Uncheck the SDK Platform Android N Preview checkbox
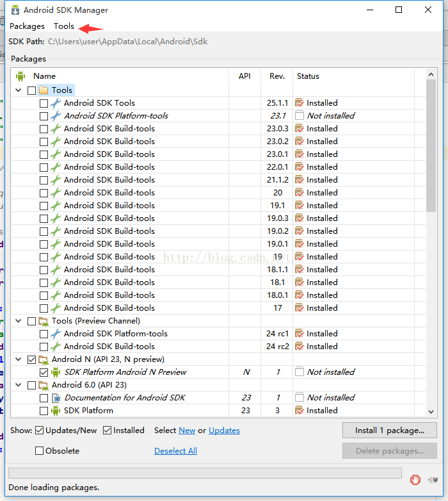 click(x=44, y=373)
